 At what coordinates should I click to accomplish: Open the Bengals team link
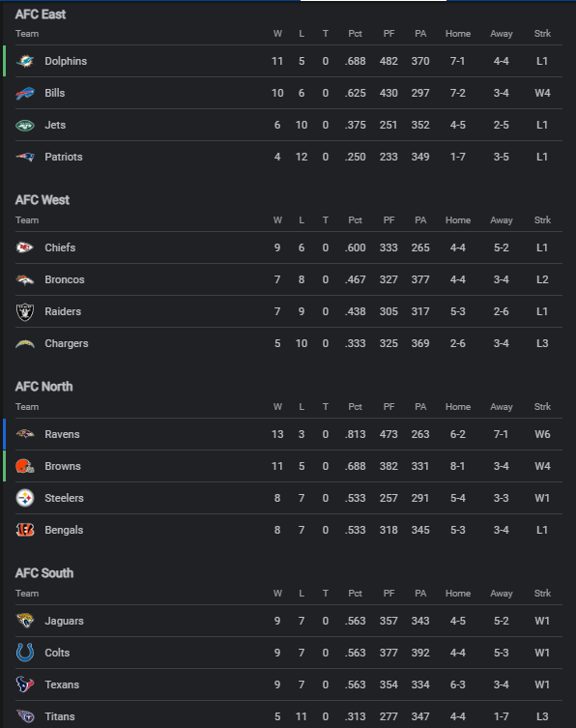(64, 530)
